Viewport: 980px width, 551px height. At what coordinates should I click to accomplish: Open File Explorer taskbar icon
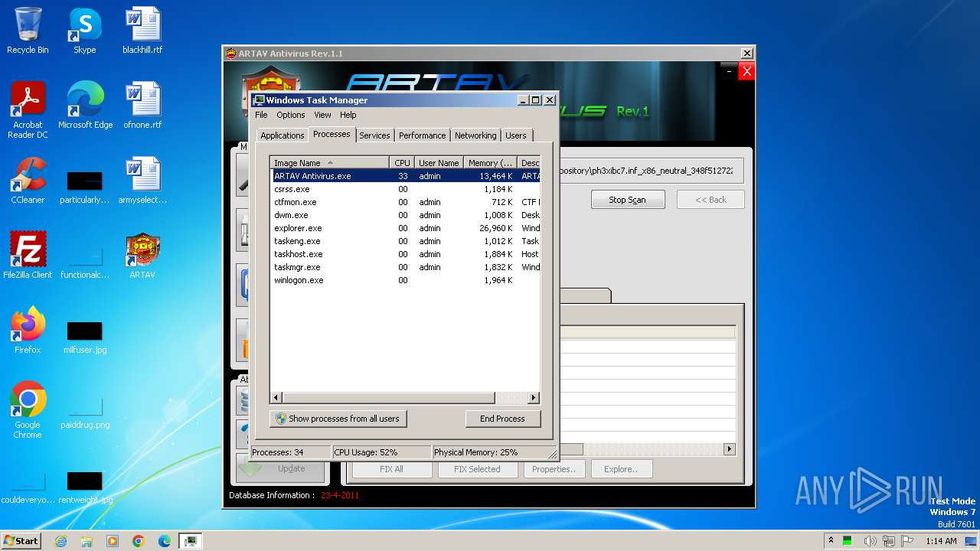click(x=87, y=541)
